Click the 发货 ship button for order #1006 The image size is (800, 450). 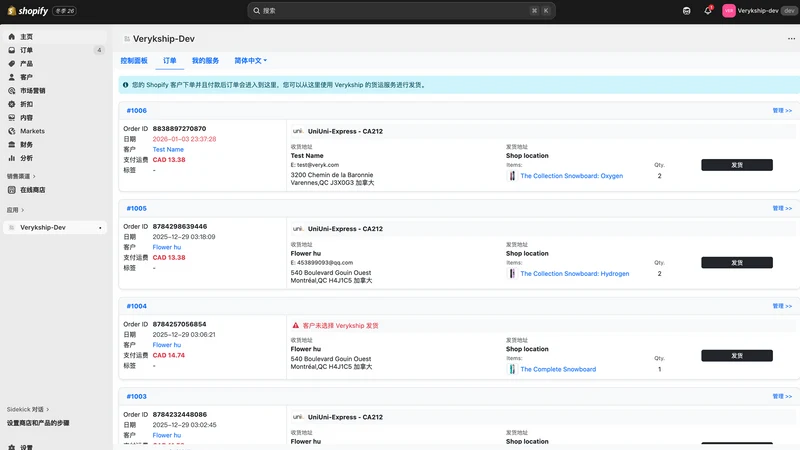tap(737, 165)
